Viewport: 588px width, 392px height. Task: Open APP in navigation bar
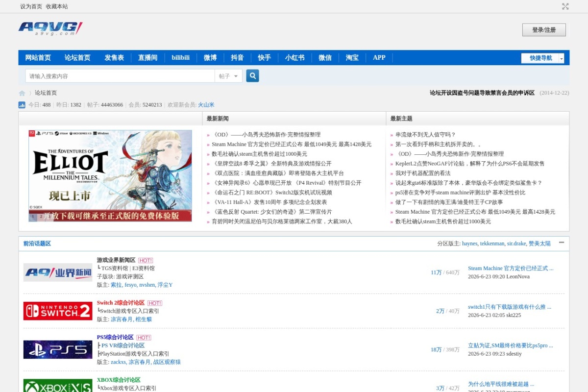[379, 58]
